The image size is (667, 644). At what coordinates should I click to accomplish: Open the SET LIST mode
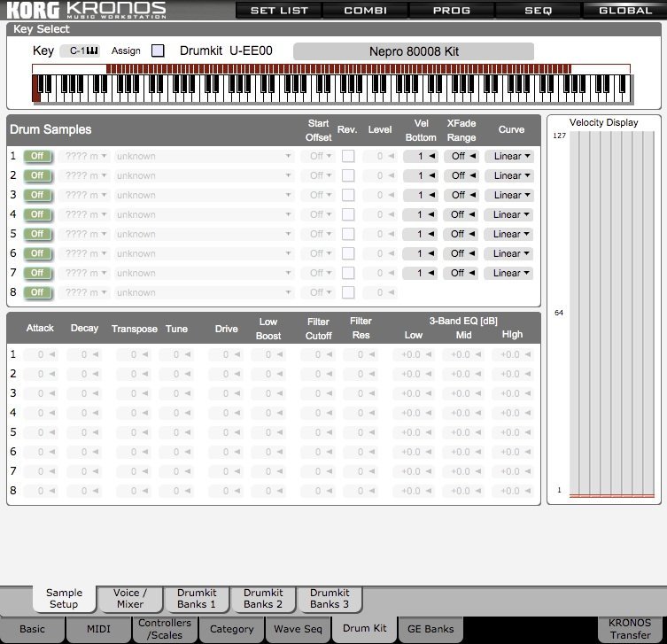(x=279, y=11)
